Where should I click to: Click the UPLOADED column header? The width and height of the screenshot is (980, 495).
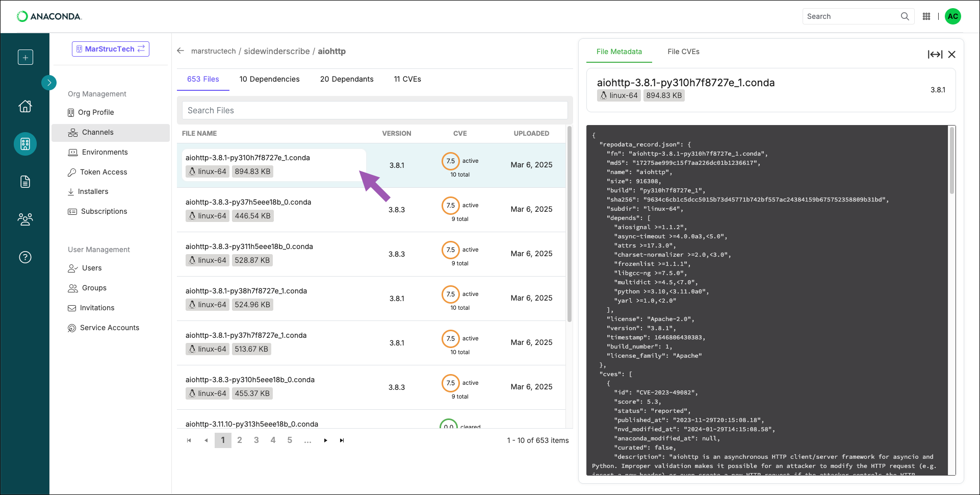point(531,133)
